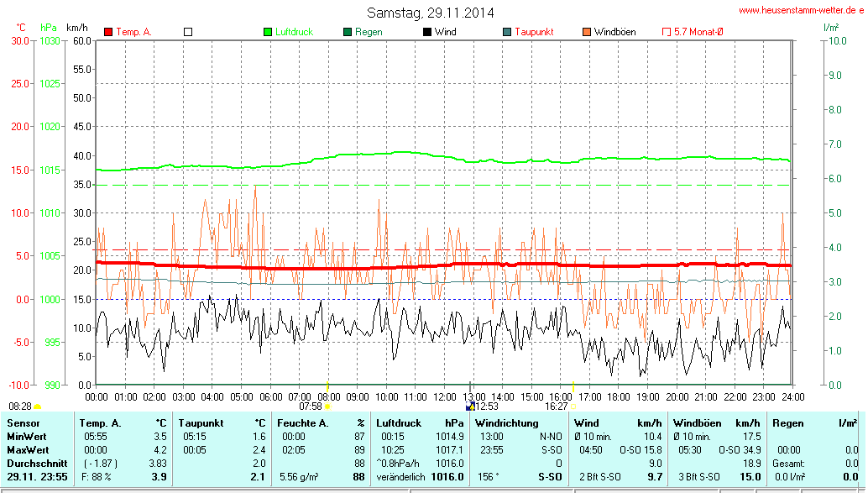Click the bright green Luftdruck legend swatch
The image size is (868, 493).
click(x=268, y=32)
